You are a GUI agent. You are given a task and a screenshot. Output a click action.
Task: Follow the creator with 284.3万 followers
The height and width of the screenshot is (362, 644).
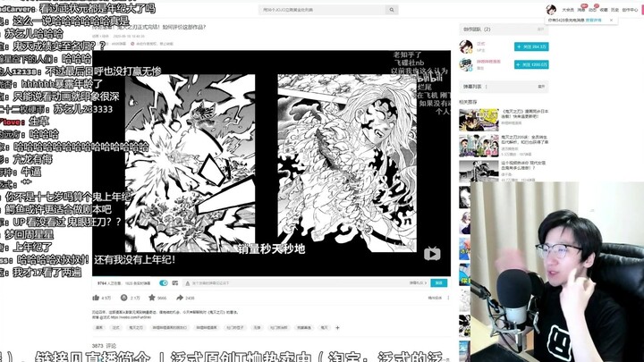531,46
